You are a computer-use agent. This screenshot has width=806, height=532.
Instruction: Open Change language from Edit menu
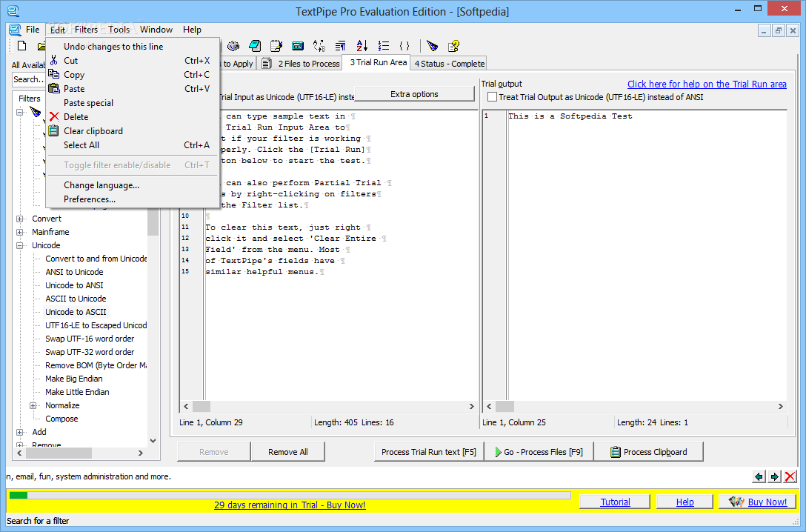(133, 185)
